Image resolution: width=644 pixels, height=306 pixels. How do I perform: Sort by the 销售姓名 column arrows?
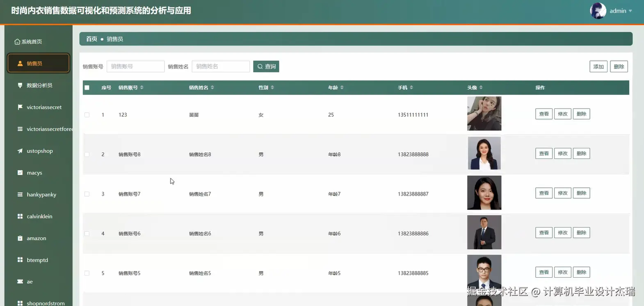[x=212, y=87]
